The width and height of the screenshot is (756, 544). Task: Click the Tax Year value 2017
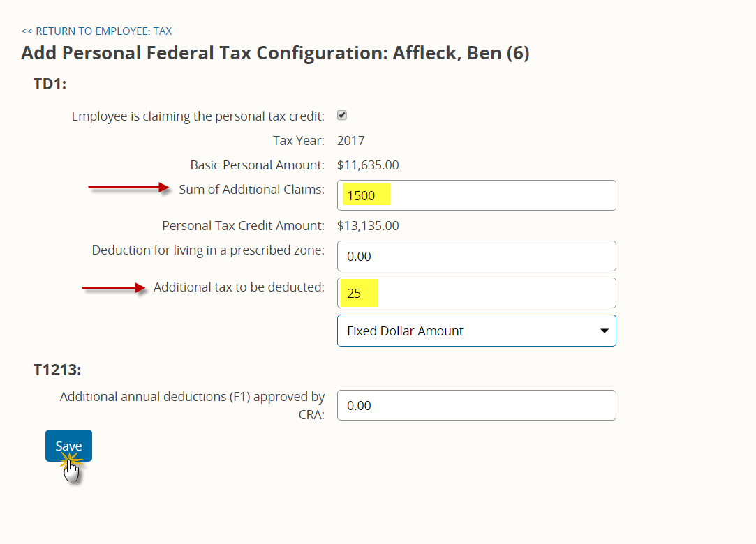click(350, 141)
